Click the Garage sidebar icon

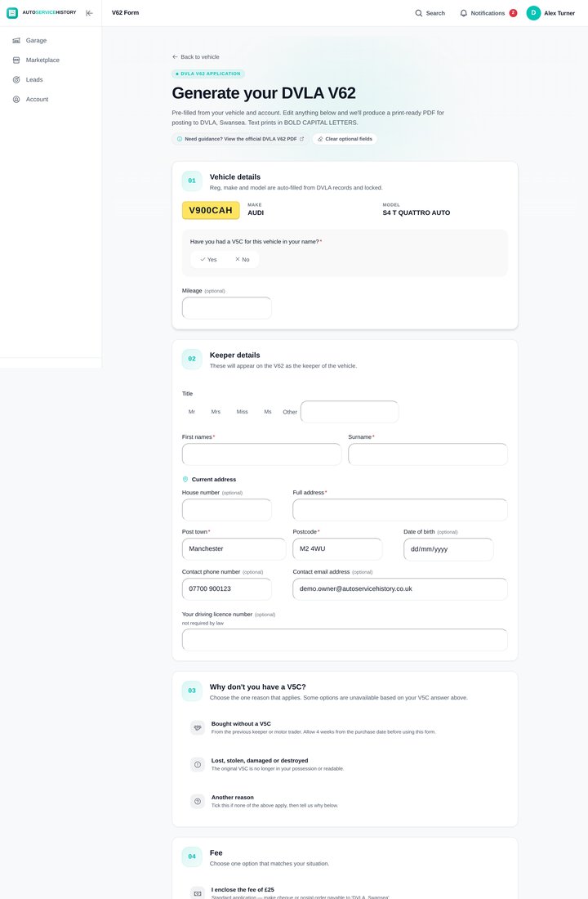tap(16, 40)
